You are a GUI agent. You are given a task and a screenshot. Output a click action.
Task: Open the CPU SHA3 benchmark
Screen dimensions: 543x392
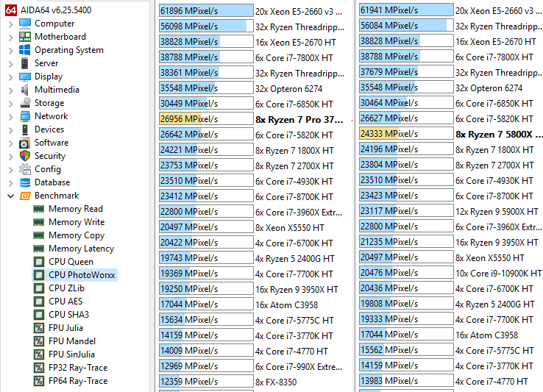(x=62, y=315)
